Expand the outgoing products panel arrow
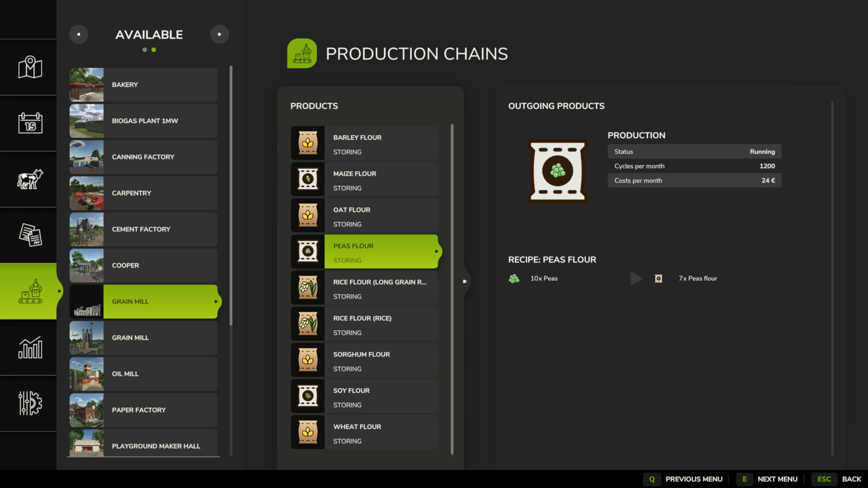868x488 pixels. (464, 281)
